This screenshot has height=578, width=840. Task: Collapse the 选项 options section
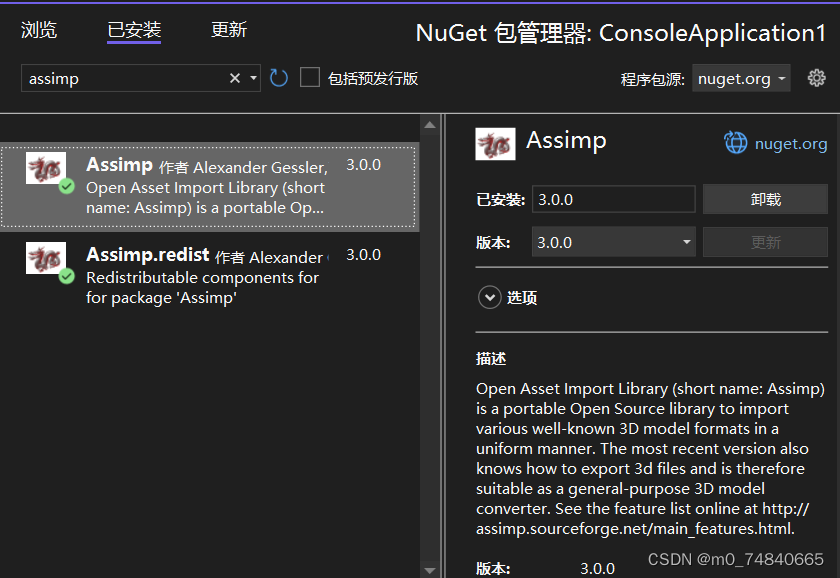click(490, 297)
